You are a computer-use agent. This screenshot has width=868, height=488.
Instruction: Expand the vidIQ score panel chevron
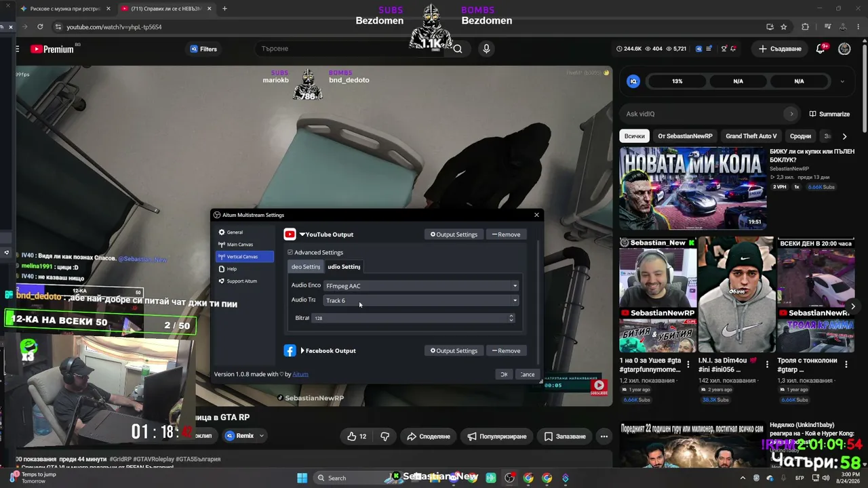click(x=842, y=81)
